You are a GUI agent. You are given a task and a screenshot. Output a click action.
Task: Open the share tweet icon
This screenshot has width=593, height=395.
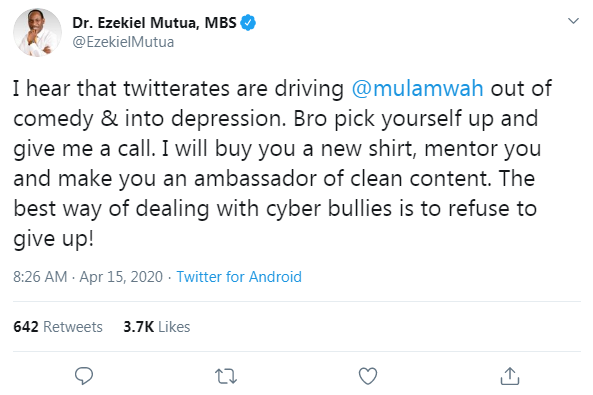tap(510, 376)
